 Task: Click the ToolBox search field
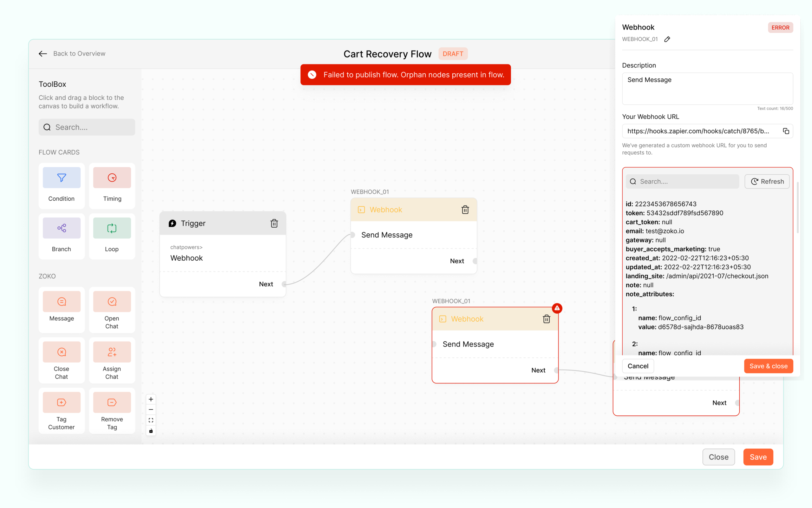click(87, 127)
